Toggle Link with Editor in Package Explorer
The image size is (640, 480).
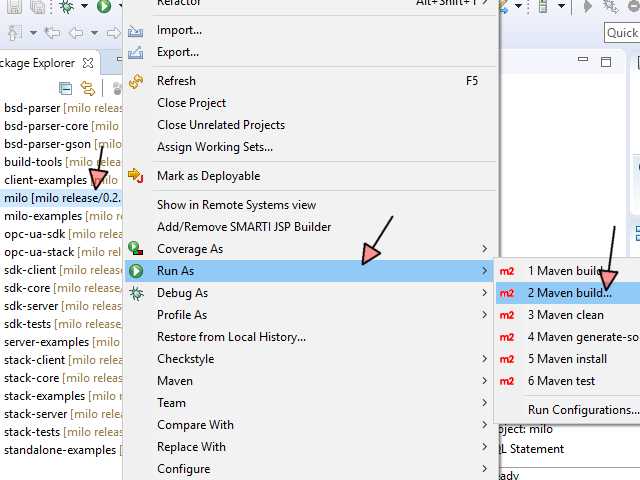(87, 88)
